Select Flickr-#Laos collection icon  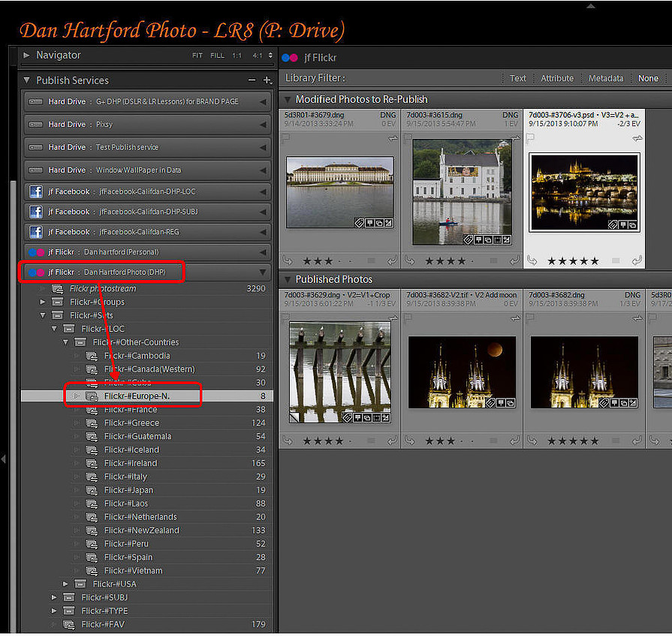(92, 504)
